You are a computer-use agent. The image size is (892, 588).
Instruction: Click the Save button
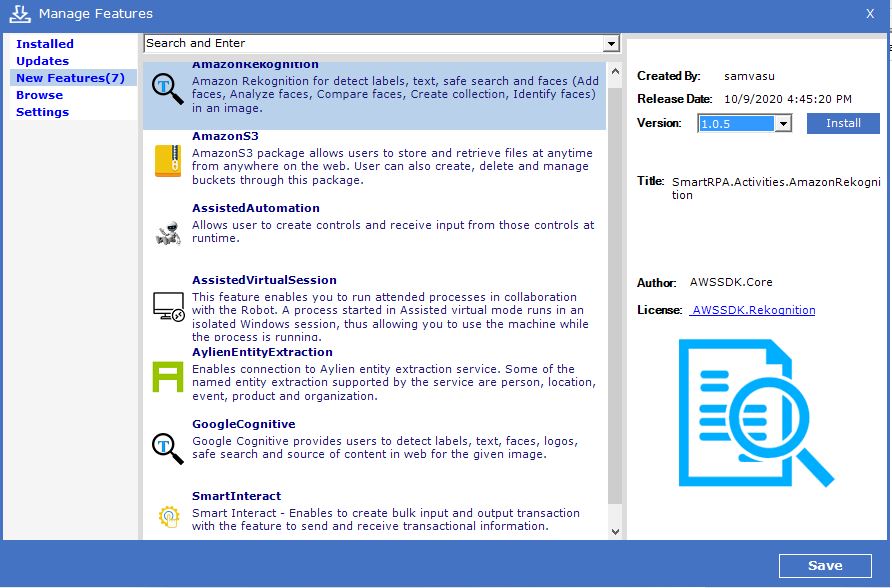pos(824,565)
